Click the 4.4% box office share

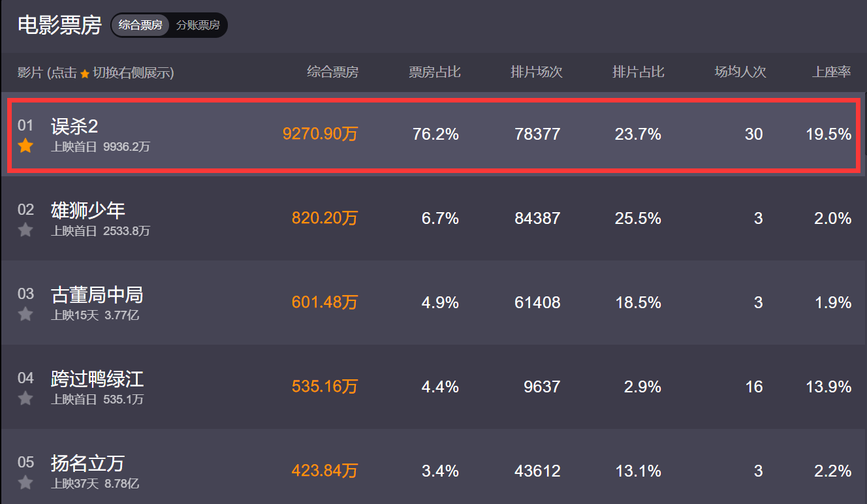point(441,387)
